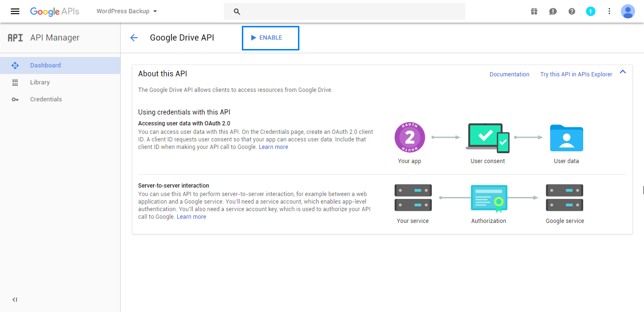Click the Dashboard sidebar icon
Image resolution: width=644 pixels, height=312 pixels.
click(x=15, y=66)
